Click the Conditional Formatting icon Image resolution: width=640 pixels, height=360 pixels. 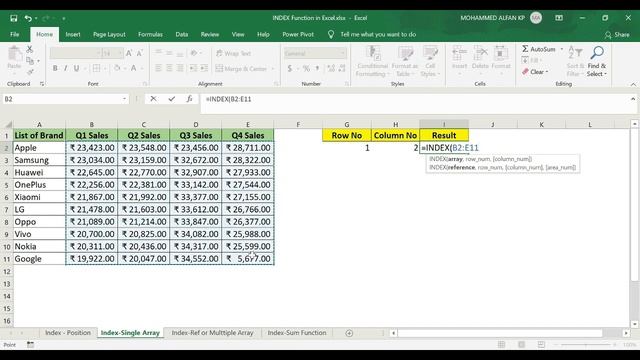pos(372,53)
